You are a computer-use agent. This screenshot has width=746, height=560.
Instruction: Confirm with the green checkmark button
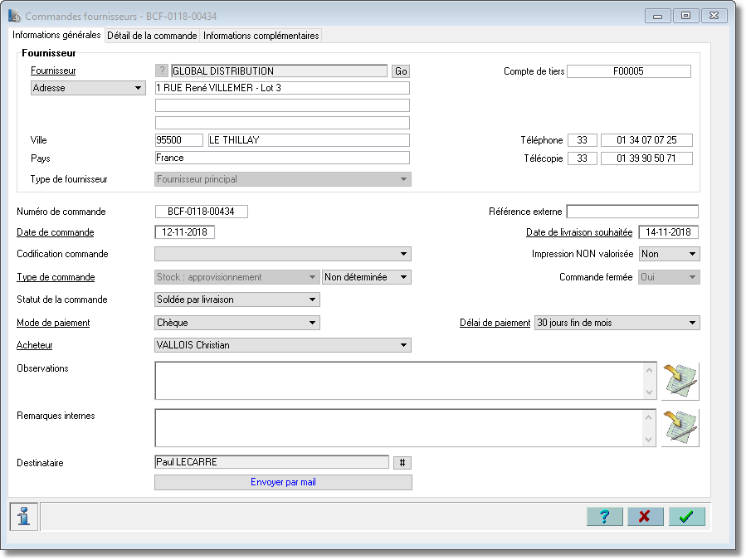pos(686,516)
